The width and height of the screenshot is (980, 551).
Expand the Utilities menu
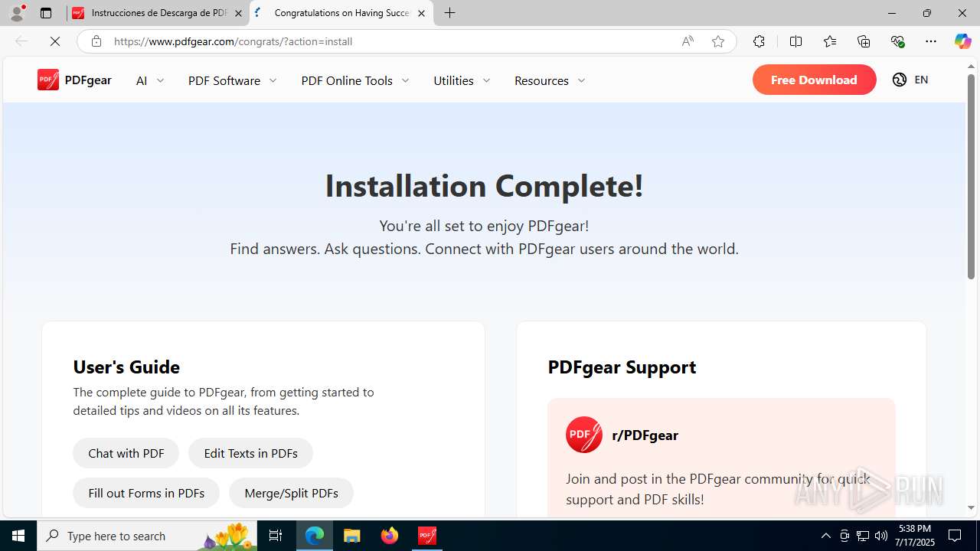(x=462, y=80)
